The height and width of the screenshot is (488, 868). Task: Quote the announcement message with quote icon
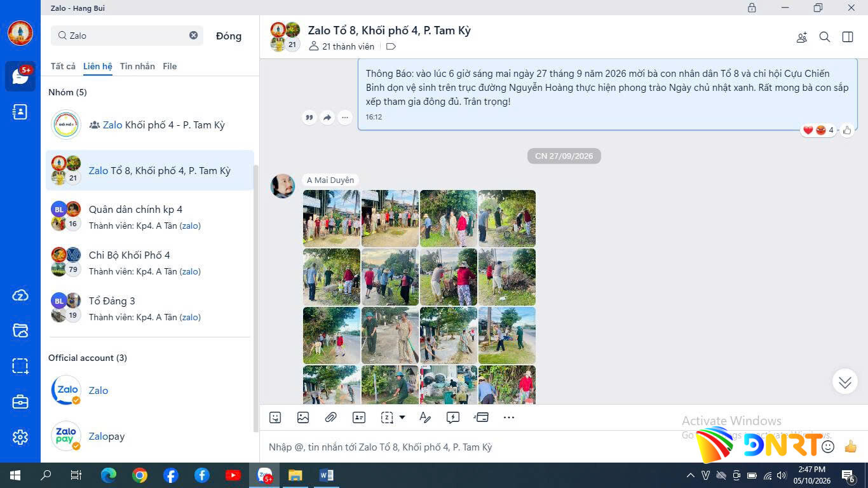309,118
